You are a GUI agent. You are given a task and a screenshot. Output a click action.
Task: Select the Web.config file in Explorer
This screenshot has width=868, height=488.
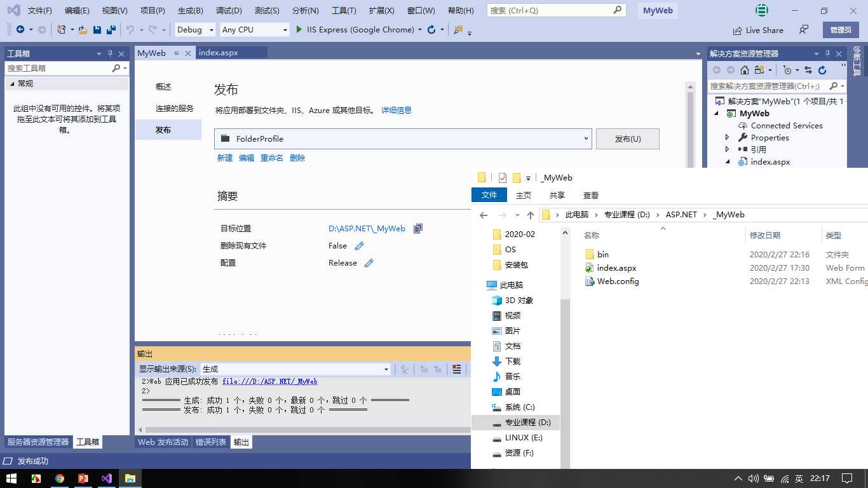point(618,281)
